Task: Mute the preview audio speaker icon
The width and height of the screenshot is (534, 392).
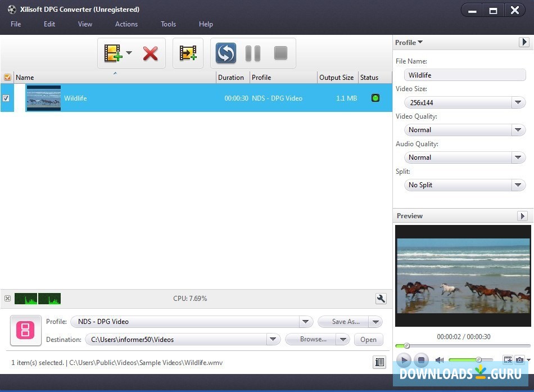Action: point(440,360)
